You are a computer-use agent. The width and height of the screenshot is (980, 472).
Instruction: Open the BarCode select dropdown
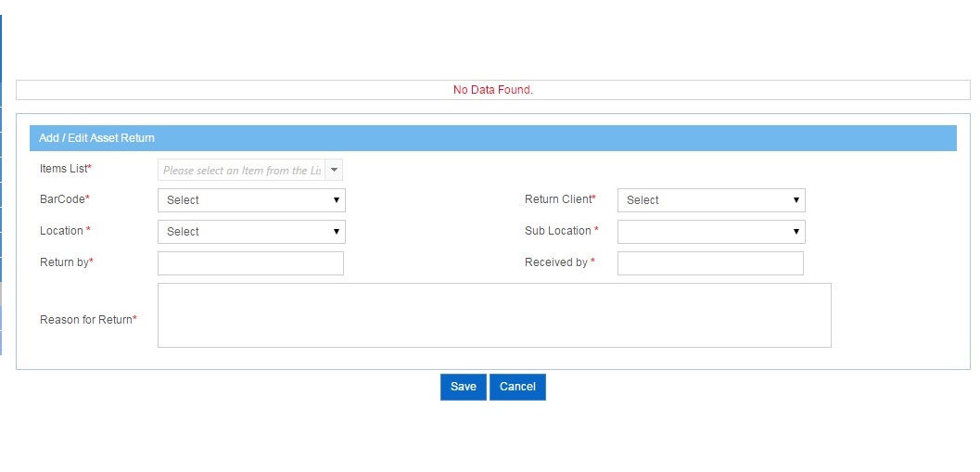click(251, 200)
